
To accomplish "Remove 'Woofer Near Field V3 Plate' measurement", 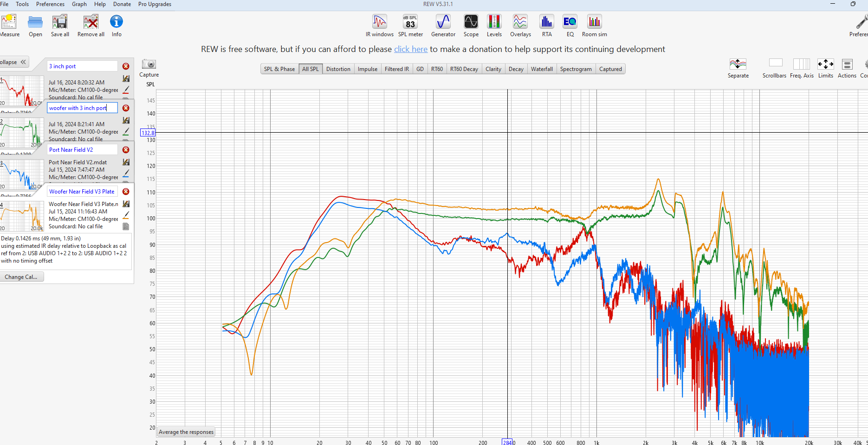I will point(126,192).
